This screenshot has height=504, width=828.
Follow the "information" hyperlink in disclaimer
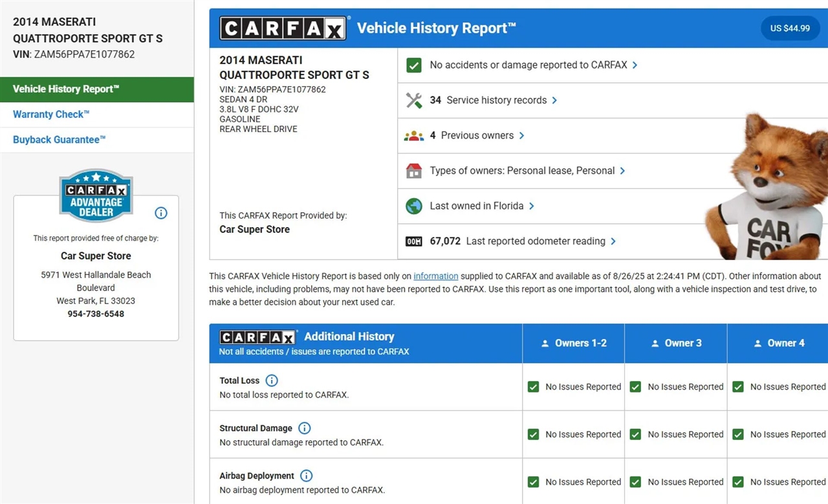click(435, 276)
